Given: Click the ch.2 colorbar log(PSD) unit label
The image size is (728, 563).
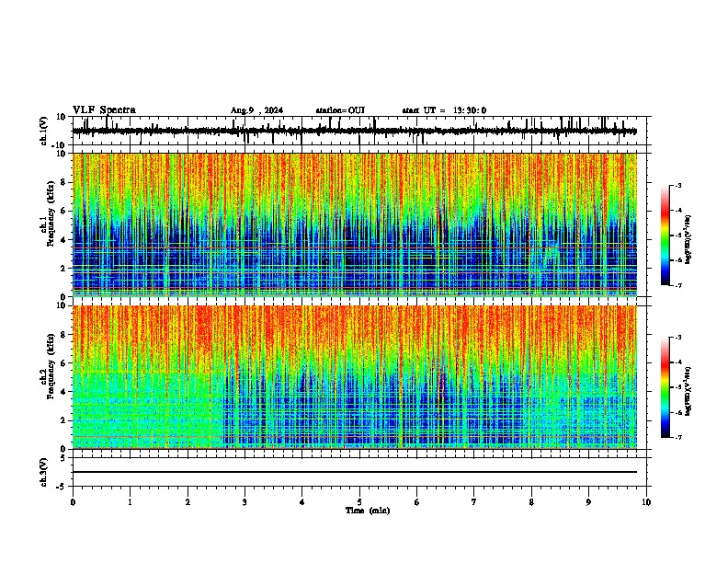Looking at the screenshot, I should pos(688,391).
